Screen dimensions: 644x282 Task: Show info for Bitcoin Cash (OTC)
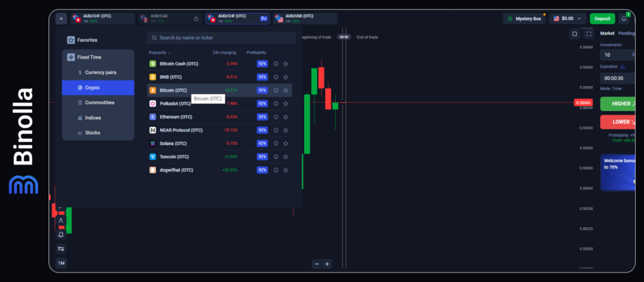point(276,63)
